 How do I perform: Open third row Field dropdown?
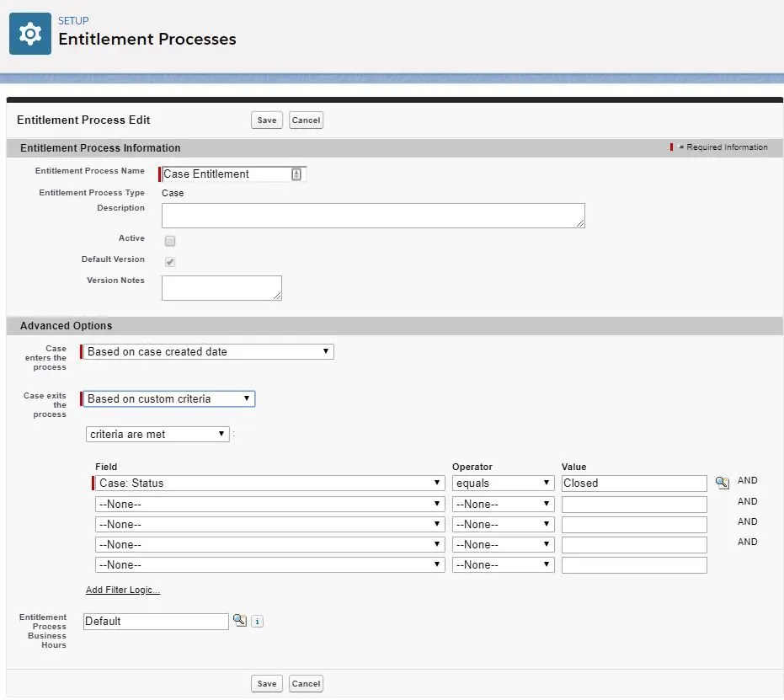[270, 525]
